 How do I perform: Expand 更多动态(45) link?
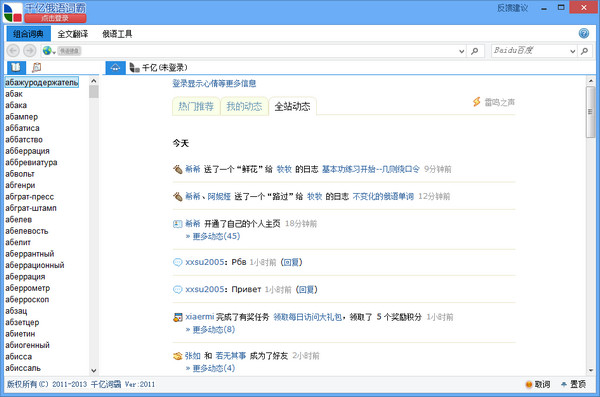216,236
